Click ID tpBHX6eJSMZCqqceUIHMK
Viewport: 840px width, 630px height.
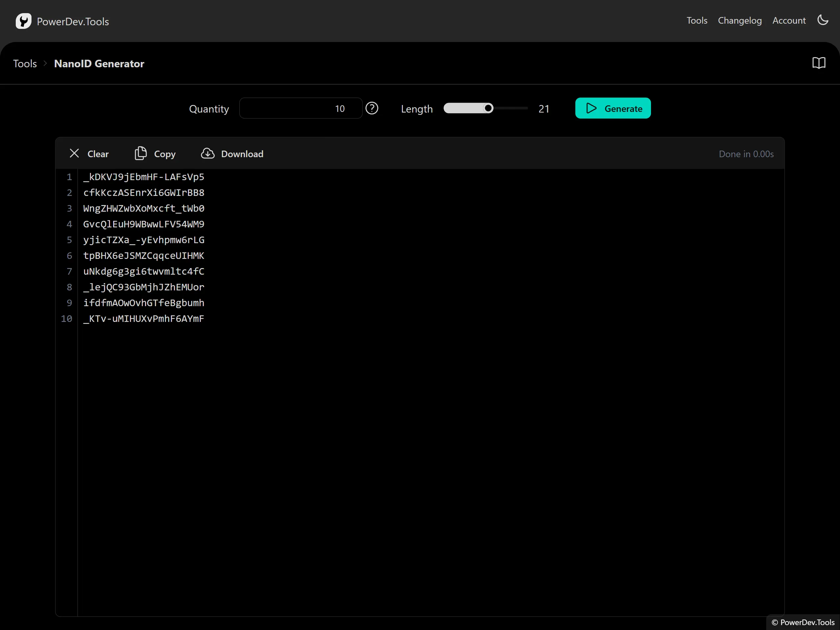[143, 256]
